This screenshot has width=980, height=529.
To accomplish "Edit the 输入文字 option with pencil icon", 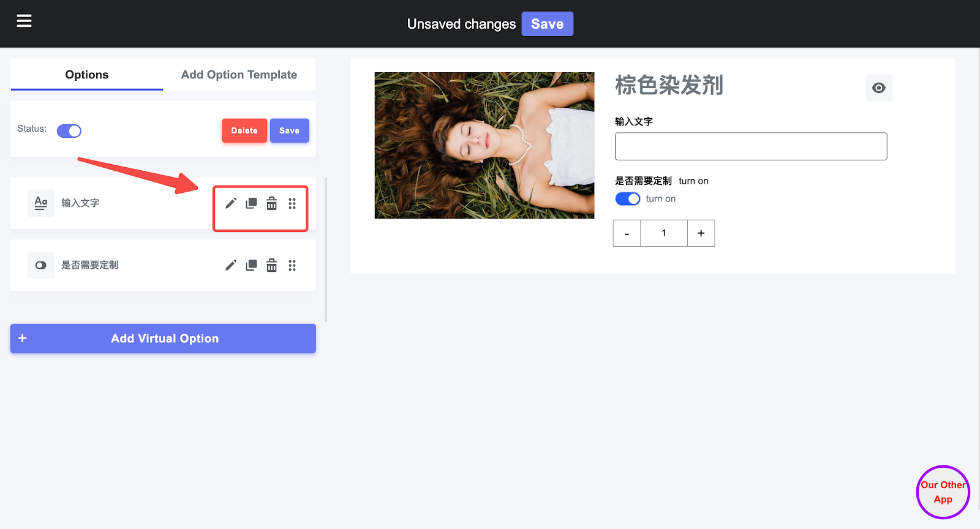I will click(x=230, y=203).
